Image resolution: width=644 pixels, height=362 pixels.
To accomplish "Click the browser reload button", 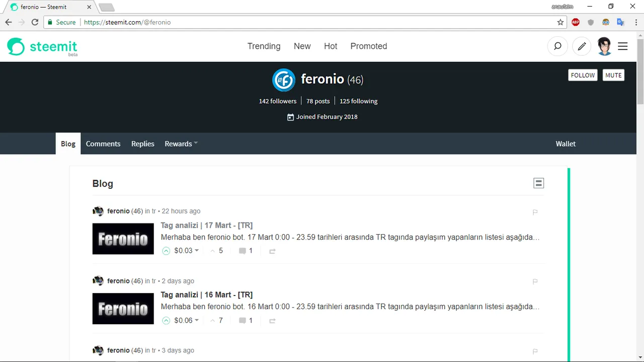I will (35, 22).
